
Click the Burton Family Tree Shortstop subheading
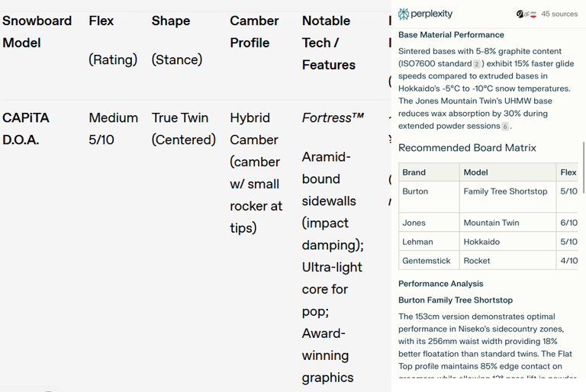click(x=456, y=300)
